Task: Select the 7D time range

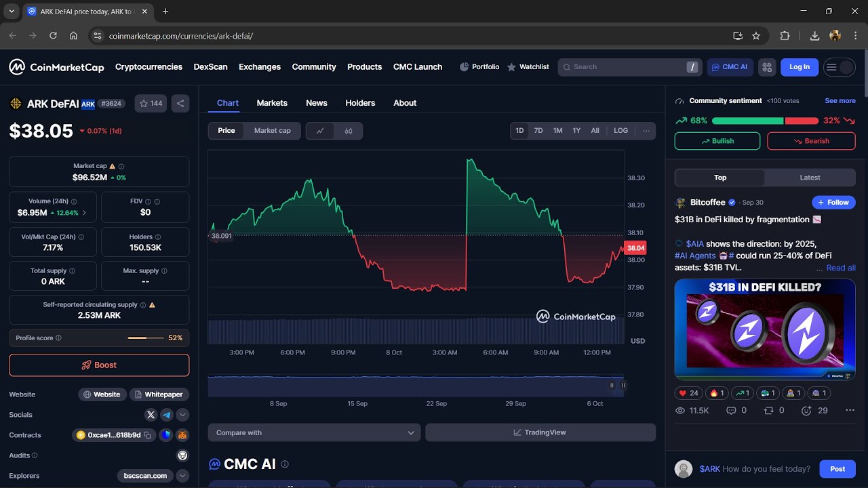Action: (x=538, y=131)
